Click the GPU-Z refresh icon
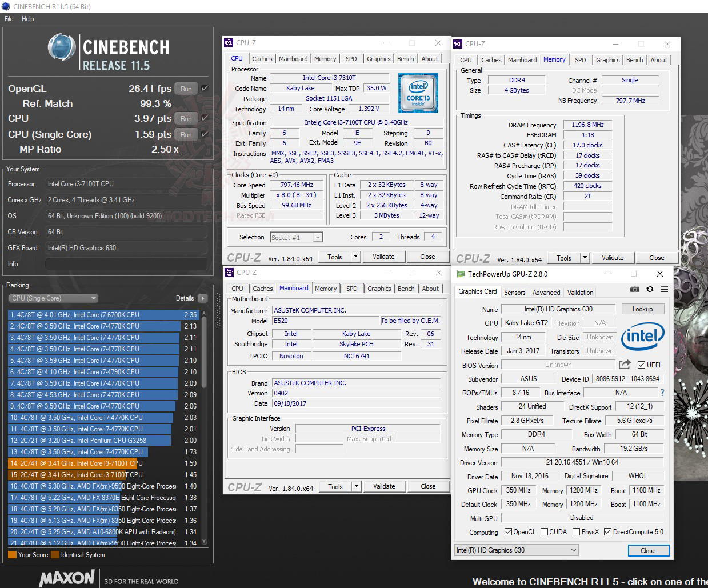Viewport: 708px width, 588px height. coord(650,289)
